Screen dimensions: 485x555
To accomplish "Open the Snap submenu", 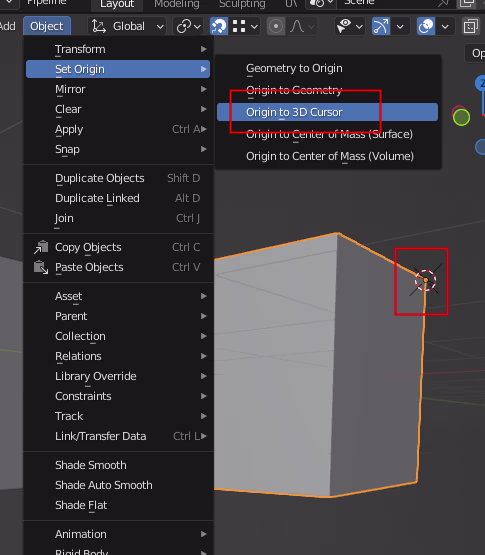I will click(118, 149).
